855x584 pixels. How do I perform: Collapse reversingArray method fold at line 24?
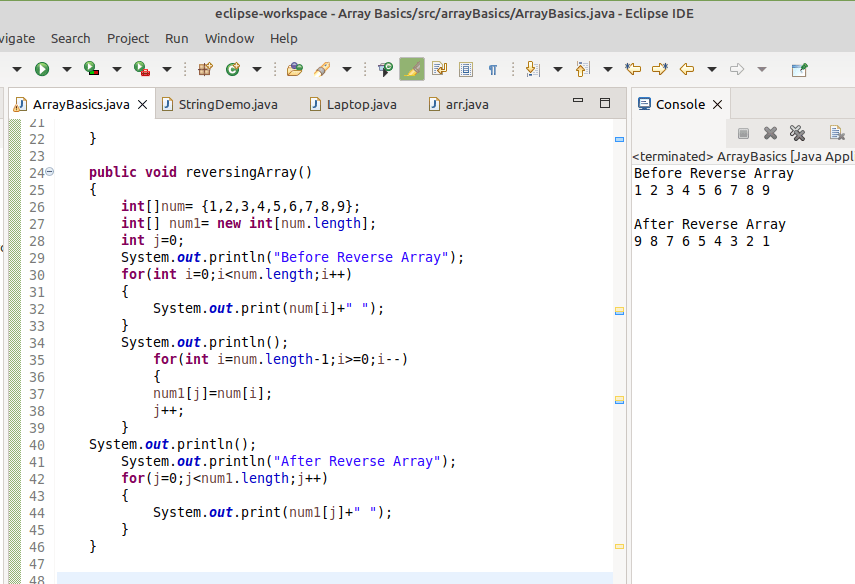(50, 172)
